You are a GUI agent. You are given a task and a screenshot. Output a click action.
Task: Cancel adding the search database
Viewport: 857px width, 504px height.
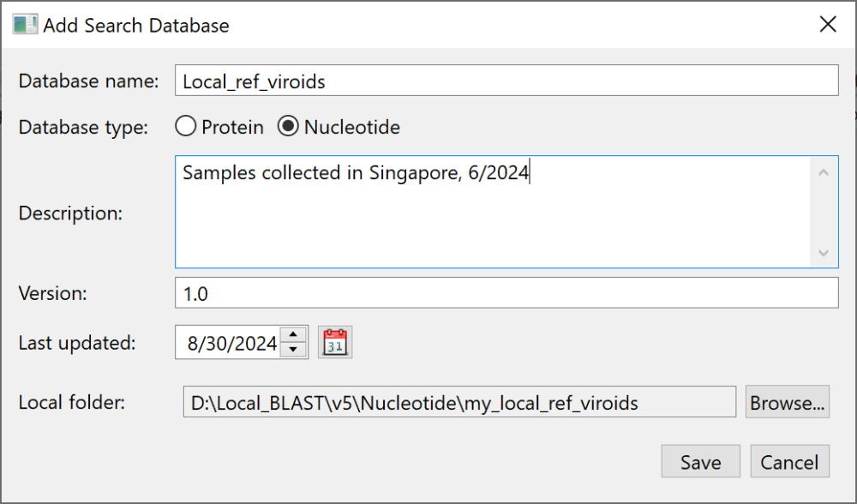click(789, 461)
